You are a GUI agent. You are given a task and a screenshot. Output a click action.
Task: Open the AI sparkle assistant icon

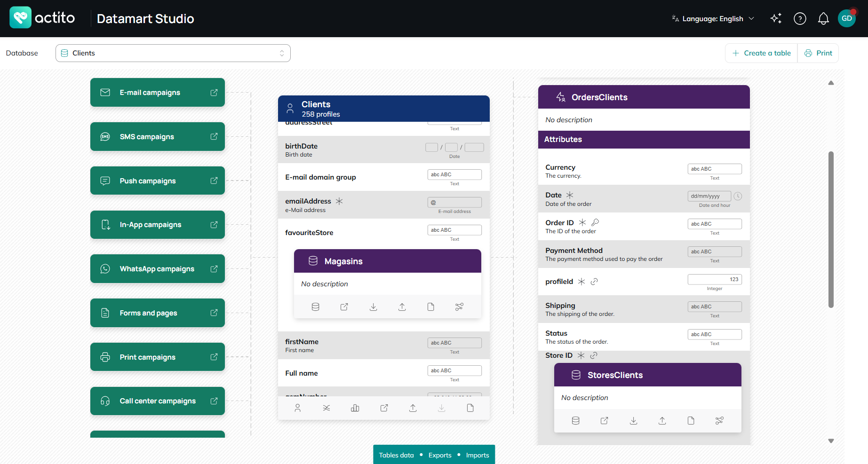click(776, 18)
